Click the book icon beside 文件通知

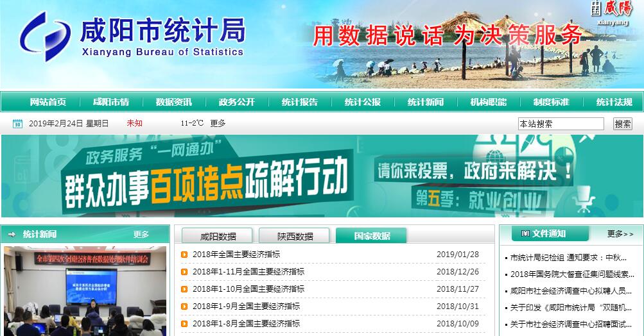pyautogui.click(x=525, y=233)
